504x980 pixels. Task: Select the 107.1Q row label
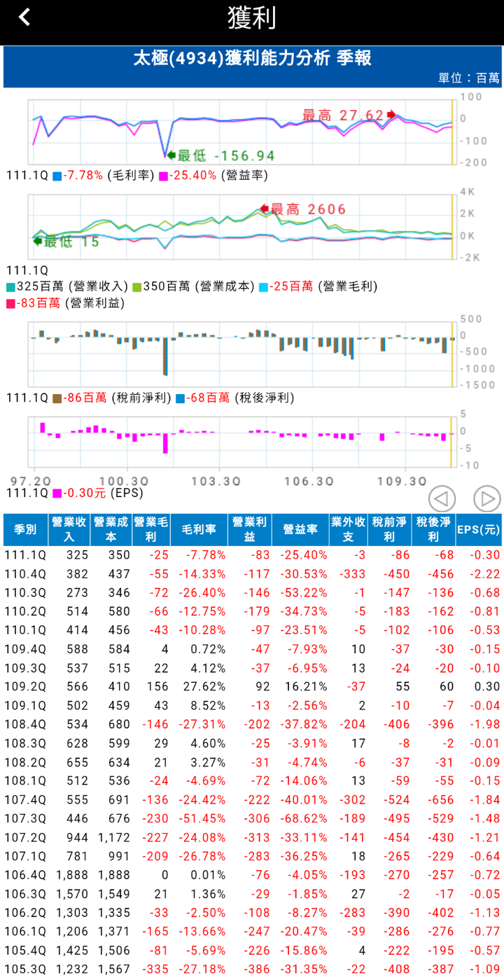tap(25, 857)
